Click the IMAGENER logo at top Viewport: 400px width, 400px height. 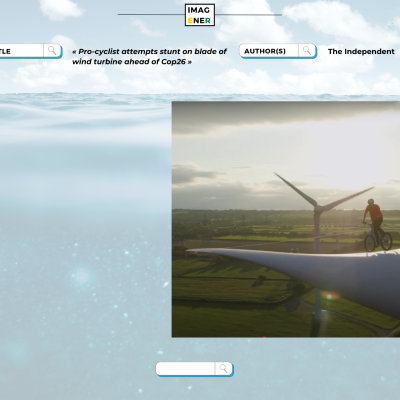[200, 15]
